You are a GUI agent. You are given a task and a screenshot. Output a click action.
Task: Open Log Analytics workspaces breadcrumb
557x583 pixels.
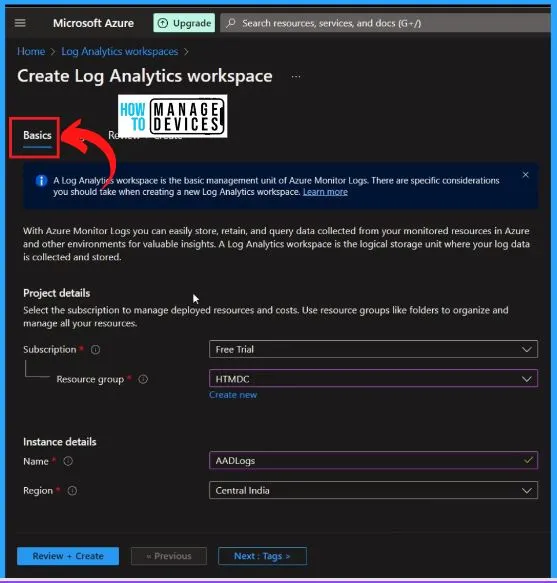pyautogui.click(x=120, y=51)
